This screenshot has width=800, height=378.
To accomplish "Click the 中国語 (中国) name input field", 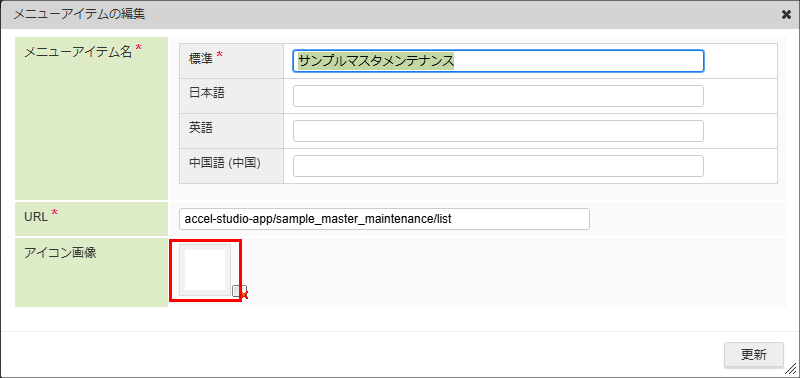I will [498, 166].
